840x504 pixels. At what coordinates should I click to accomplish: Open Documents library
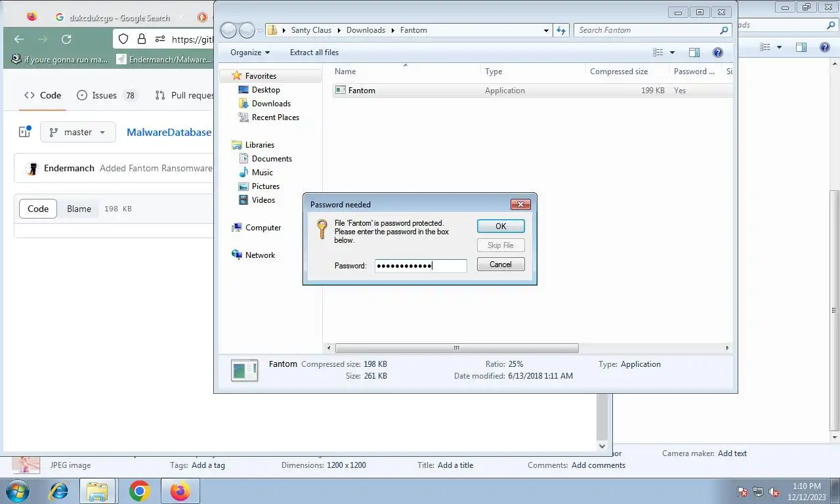[x=272, y=159]
